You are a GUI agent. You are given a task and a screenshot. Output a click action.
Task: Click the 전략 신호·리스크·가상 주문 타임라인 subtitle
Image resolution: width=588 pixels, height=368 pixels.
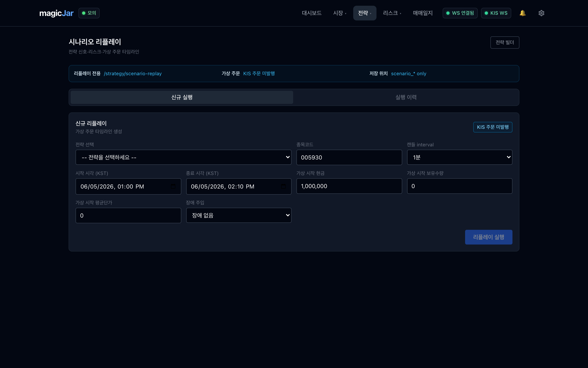104,52
